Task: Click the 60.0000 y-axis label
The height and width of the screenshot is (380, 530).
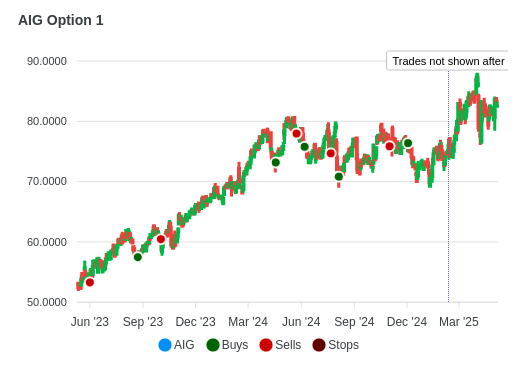Action: pyautogui.click(x=47, y=242)
